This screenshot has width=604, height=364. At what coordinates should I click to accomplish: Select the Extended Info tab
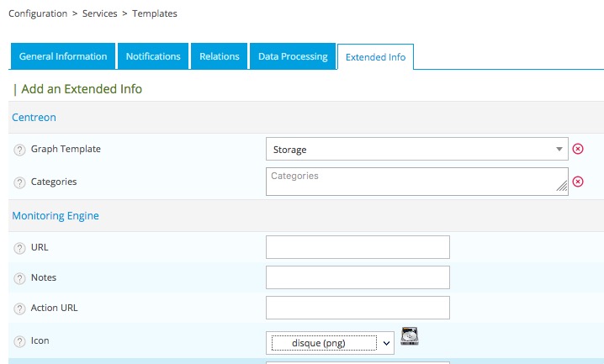tap(375, 57)
